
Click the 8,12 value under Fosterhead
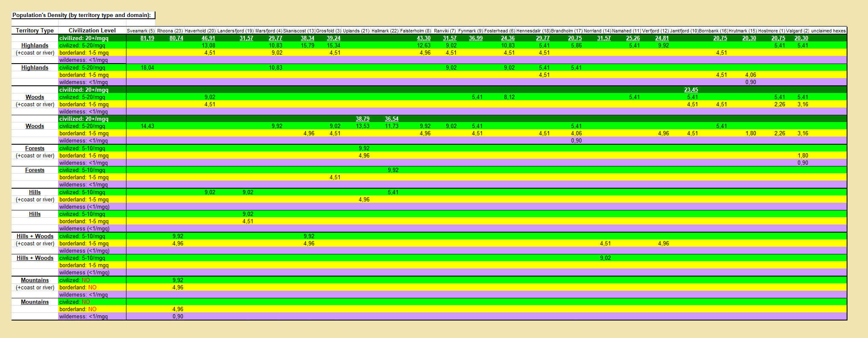tap(509, 97)
